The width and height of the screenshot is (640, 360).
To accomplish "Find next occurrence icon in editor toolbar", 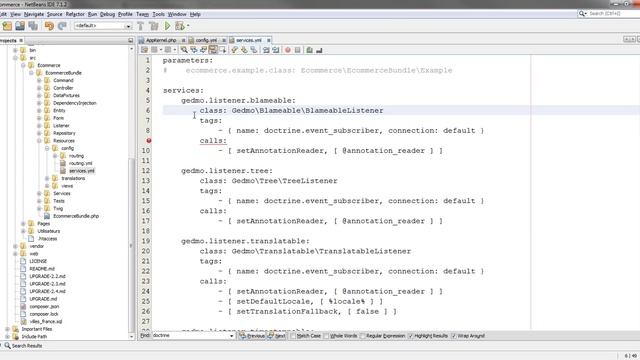I will [x=203, y=50].
